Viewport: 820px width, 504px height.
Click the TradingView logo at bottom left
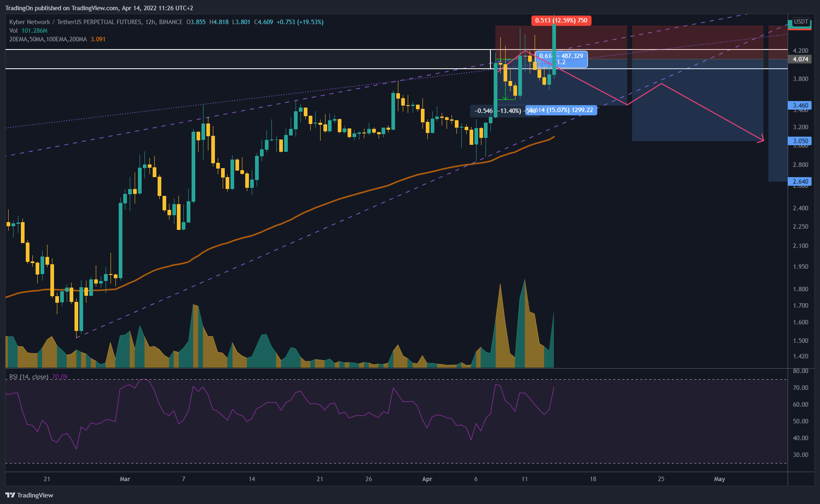(x=29, y=495)
